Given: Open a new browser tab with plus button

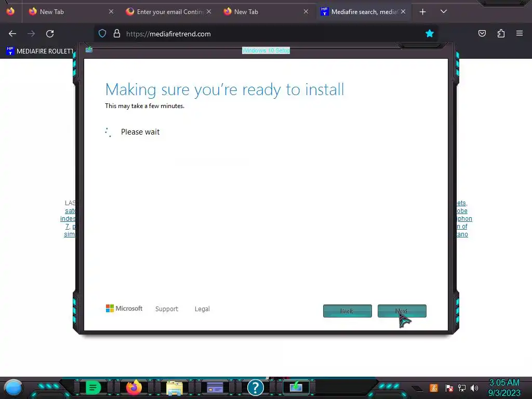Looking at the screenshot, I should pyautogui.click(x=423, y=12).
